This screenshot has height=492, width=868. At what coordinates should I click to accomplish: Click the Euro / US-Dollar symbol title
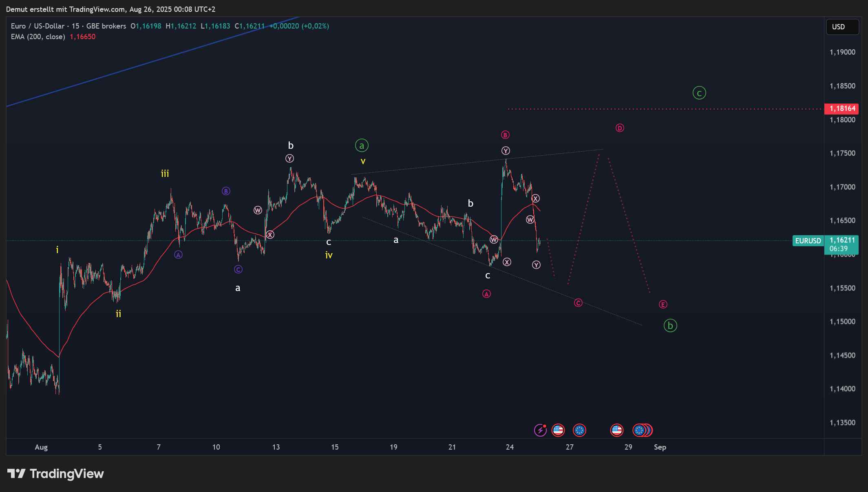click(x=38, y=26)
